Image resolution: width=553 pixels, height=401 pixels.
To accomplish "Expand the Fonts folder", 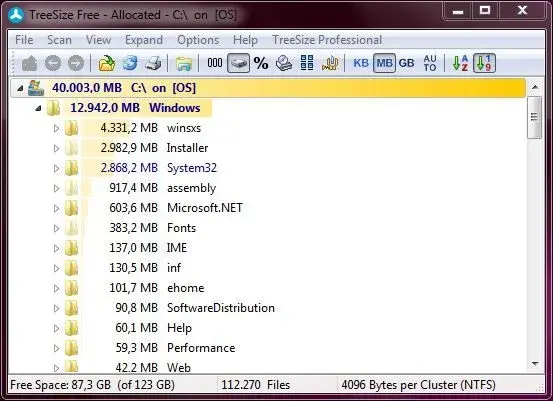I will tap(56, 229).
